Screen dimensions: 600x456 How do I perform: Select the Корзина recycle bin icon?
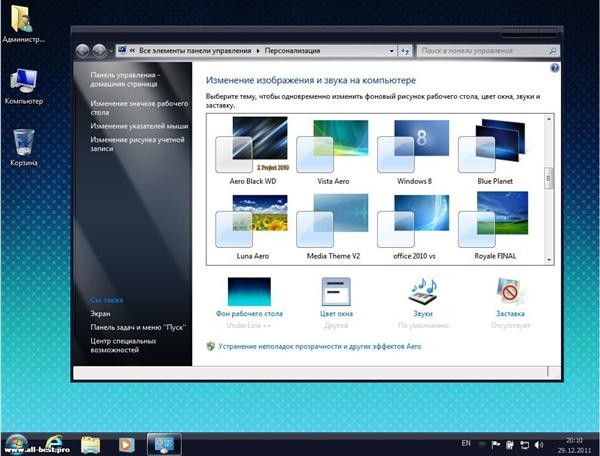pos(24,147)
